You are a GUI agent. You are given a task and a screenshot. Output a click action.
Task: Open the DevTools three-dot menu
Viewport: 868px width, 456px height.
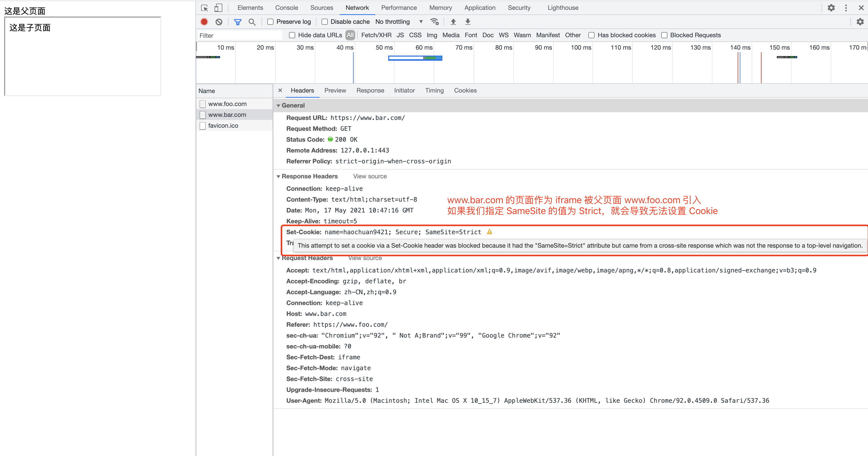[846, 8]
